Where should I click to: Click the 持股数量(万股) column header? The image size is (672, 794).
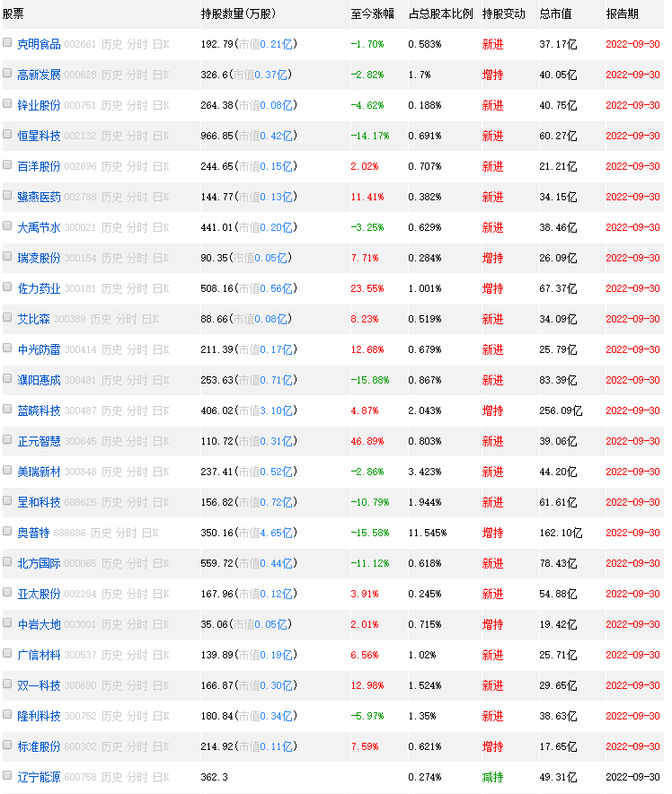coord(238,14)
